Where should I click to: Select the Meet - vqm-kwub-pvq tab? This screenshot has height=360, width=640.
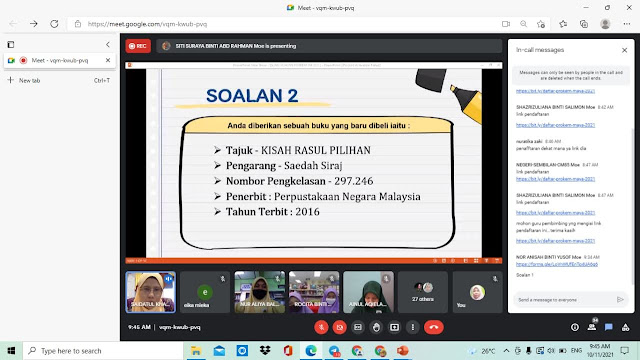60,60
